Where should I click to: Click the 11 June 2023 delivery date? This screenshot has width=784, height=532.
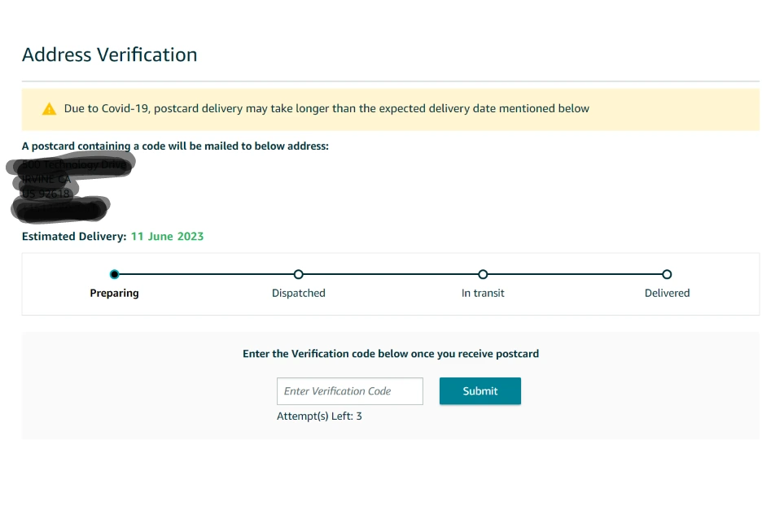(x=167, y=236)
